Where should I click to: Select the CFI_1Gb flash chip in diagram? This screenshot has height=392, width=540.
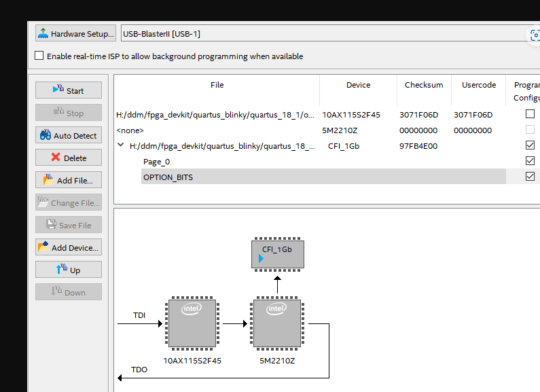click(x=277, y=253)
